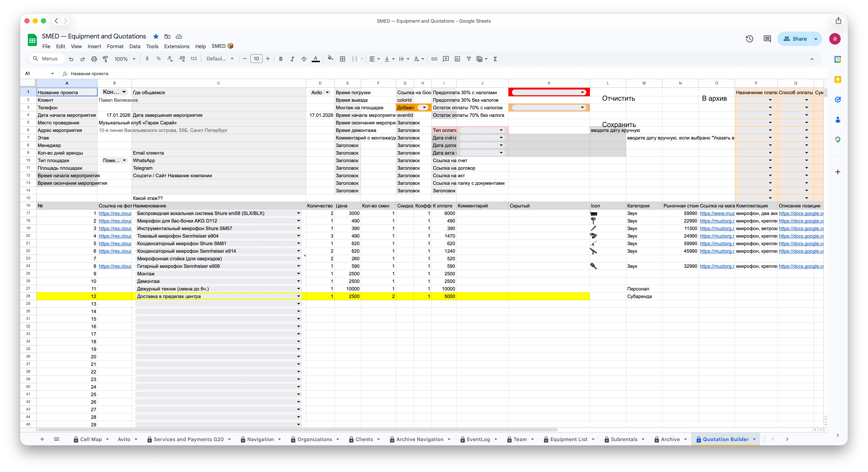Open dropdown for Доставка в пределах центра

click(299, 296)
